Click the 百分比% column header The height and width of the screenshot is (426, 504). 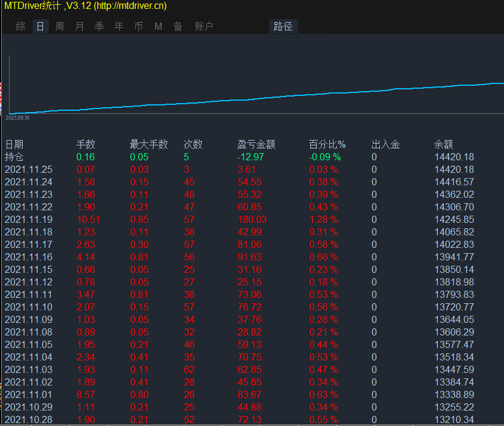[x=327, y=144]
